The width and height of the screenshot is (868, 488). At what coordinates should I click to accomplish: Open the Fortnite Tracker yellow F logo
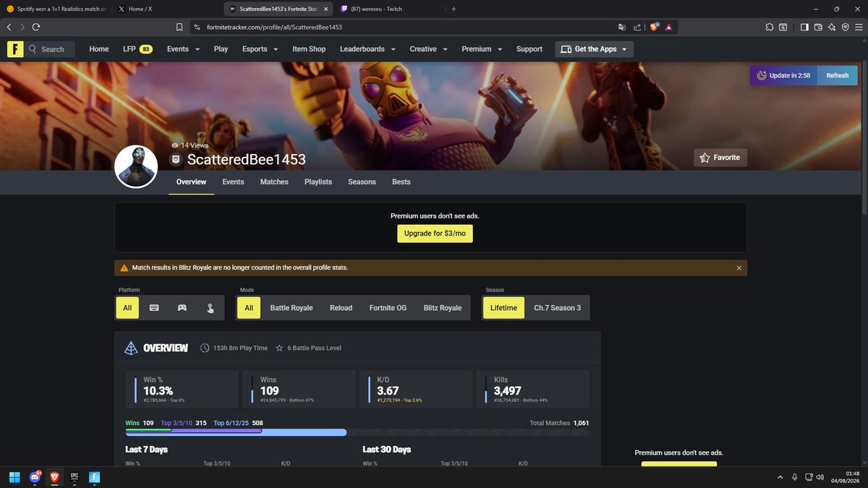point(15,49)
